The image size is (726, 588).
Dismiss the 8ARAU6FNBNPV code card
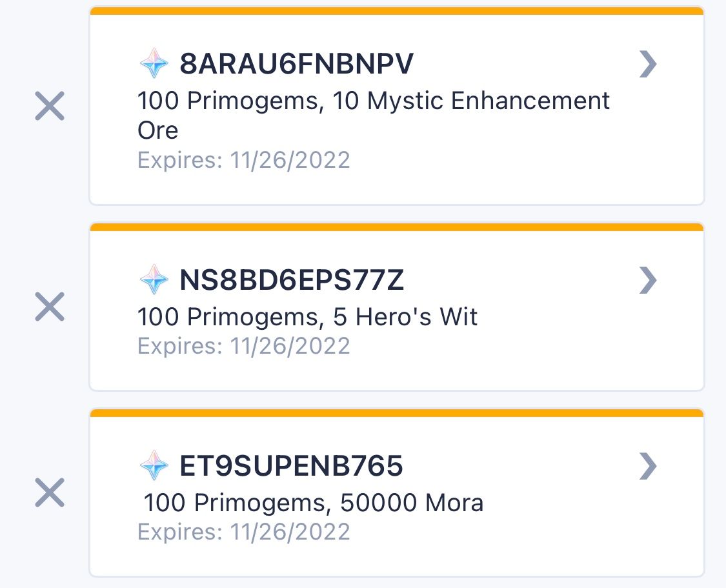(x=48, y=106)
